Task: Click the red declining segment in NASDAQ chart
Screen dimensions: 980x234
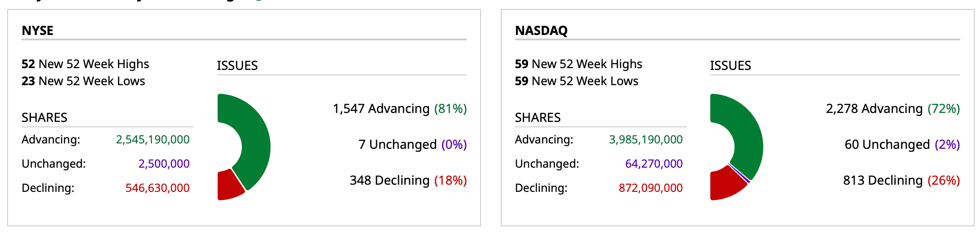Action: (x=725, y=185)
